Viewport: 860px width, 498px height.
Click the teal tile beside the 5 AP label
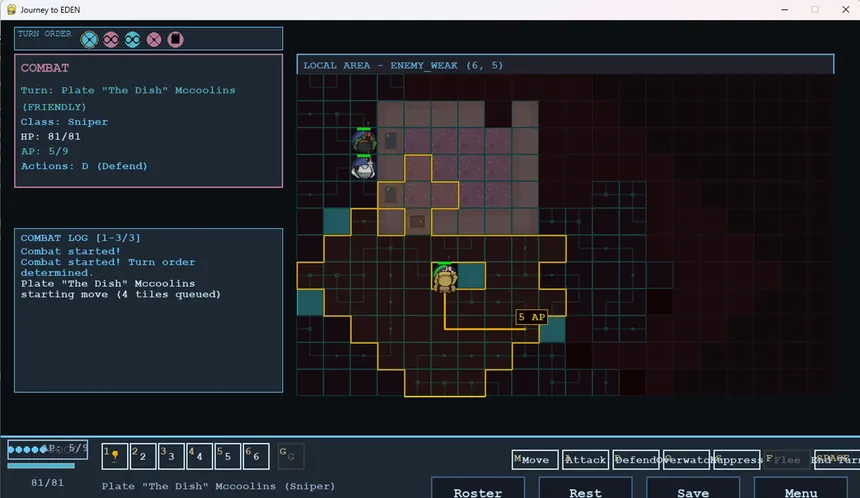click(x=552, y=330)
